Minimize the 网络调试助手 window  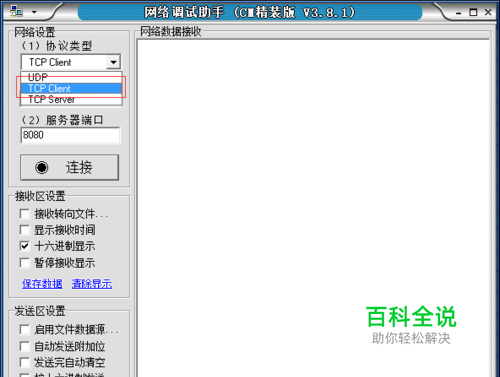pos(459,13)
